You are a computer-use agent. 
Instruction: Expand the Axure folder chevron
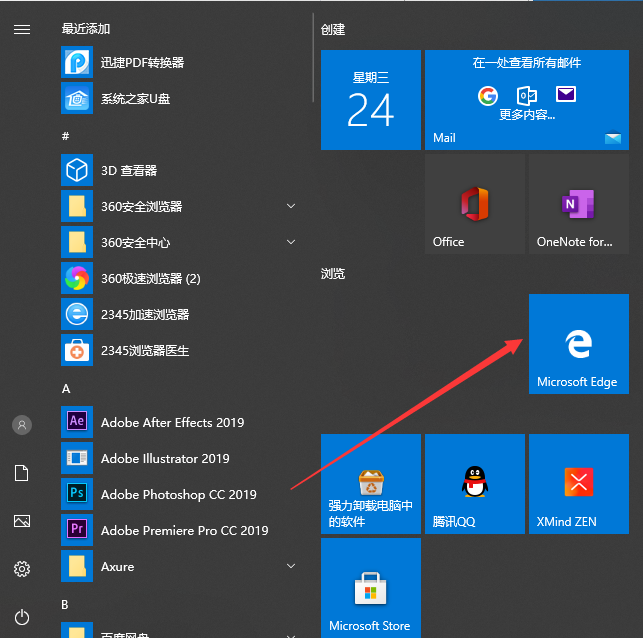[x=291, y=566]
